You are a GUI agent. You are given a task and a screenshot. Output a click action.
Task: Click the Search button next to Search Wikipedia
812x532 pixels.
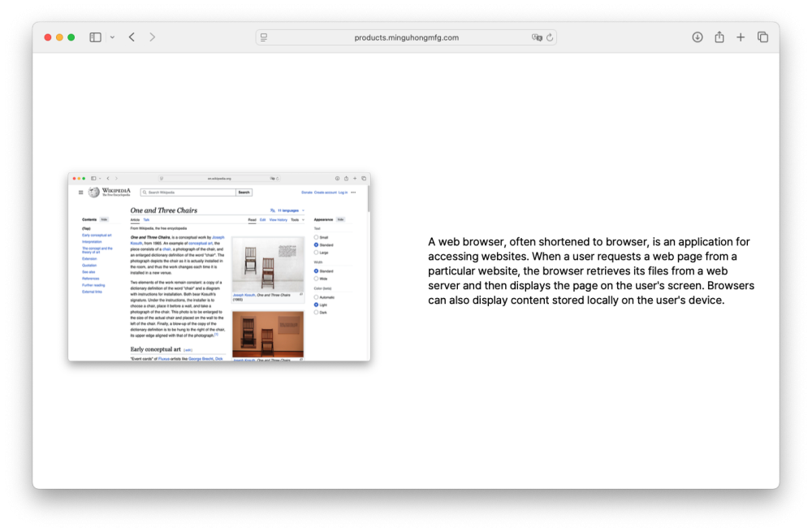[x=244, y=192]
